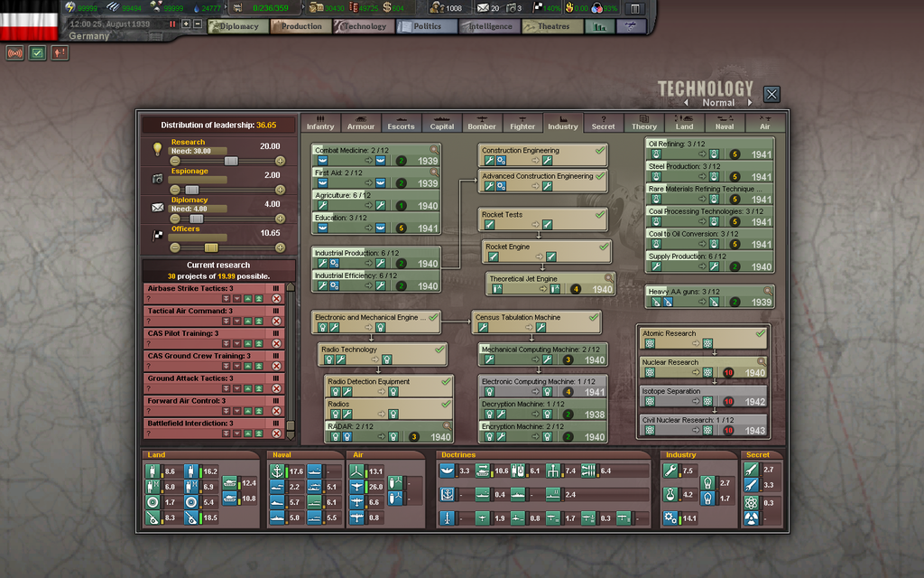Click the anchor icon in Naval panel

coord(277,471)
